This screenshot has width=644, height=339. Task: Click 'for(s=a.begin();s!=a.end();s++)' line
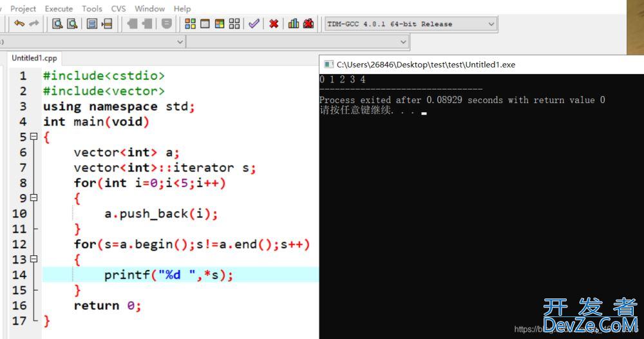tap(191, 244)
